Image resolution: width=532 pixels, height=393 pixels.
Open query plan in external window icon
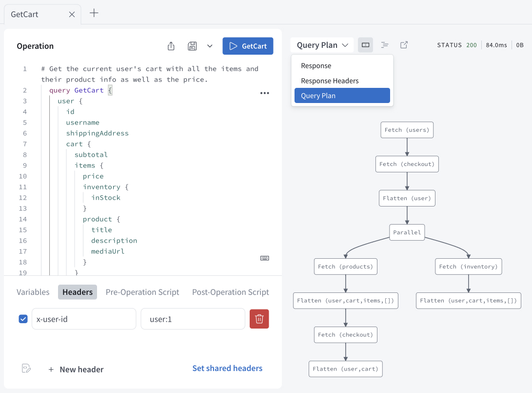pyautogui.click(x=404, y=45)
